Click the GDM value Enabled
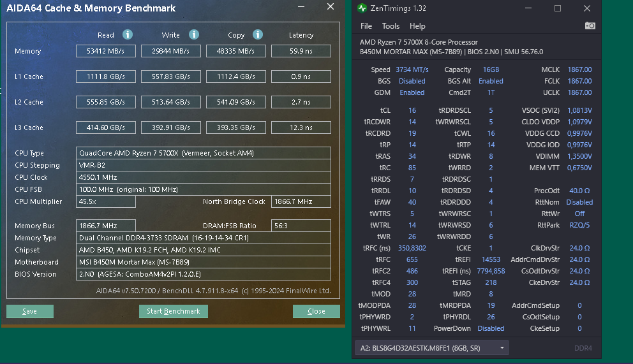 pos(412,92)
